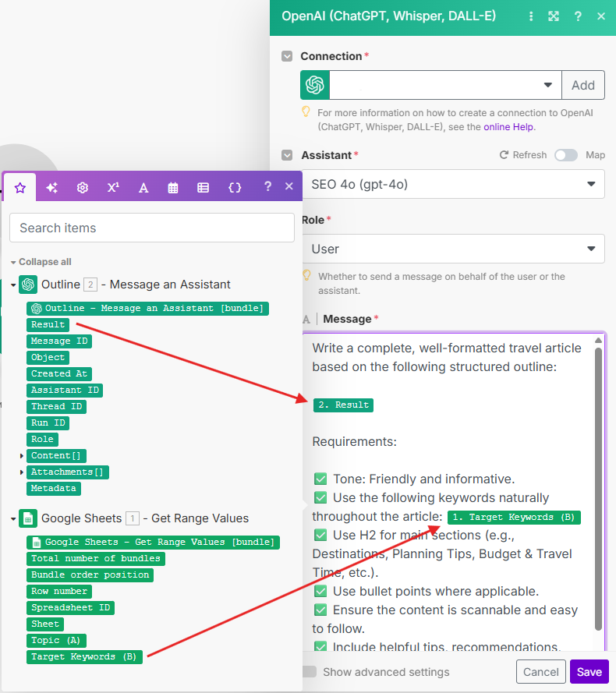This screenshot has width=616, height=693.
Task: Open the Role dropdown showing User
Action: point(453,249)
